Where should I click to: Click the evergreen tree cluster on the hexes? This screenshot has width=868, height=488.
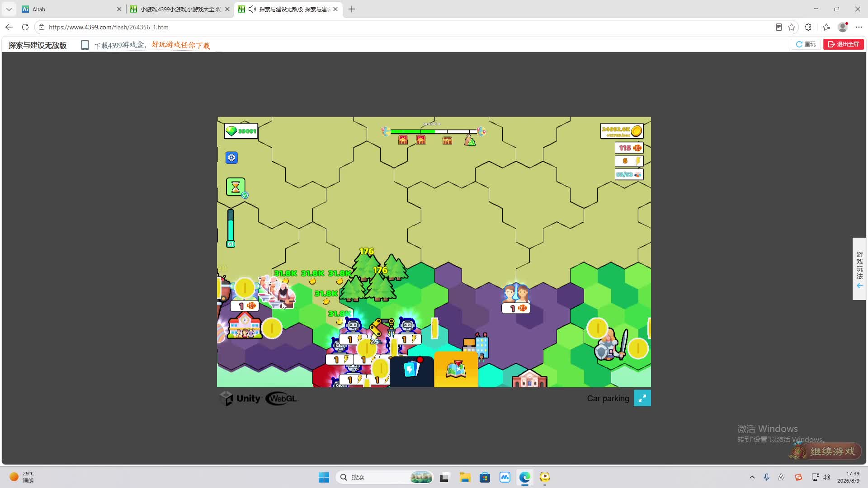(373, 277)
